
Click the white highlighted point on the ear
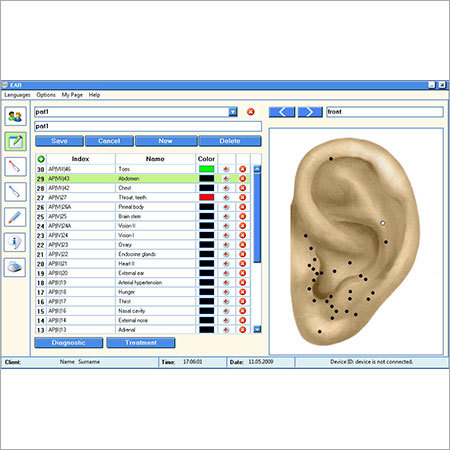[x=383, y=223]
